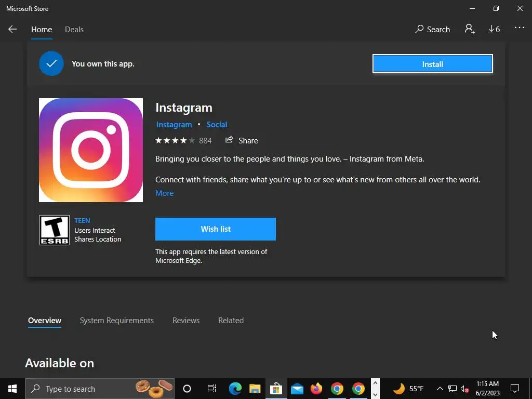This screenshot has height=399, width=532.
Task: Open the TEEN rating link
Action: (82, 221)
